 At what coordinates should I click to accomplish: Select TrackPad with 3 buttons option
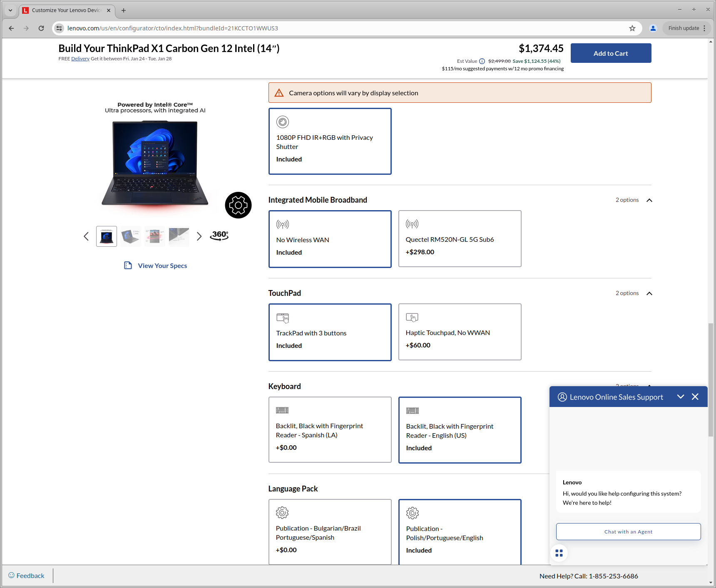(330, 332)
